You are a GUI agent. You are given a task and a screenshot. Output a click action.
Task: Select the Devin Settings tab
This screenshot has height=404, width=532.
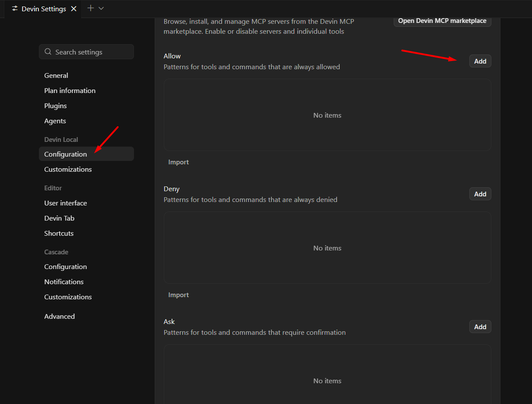pyautogui.click(x=44, y=9)
